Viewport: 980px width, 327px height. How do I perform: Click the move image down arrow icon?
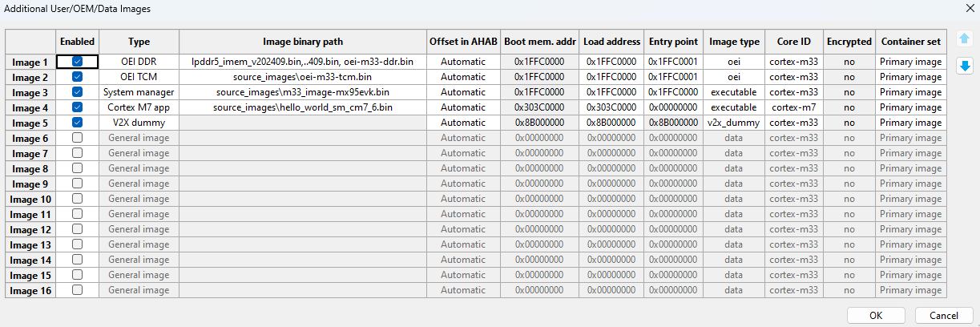pos(965,66)
